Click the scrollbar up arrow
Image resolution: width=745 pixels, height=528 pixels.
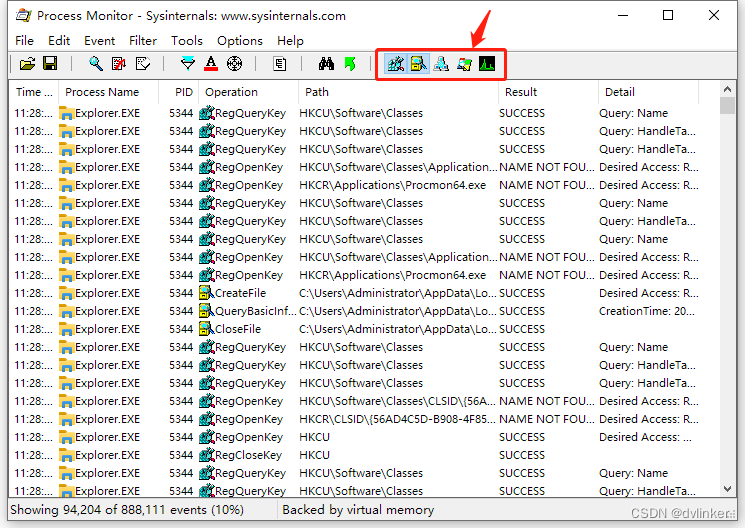coord(727,89)
